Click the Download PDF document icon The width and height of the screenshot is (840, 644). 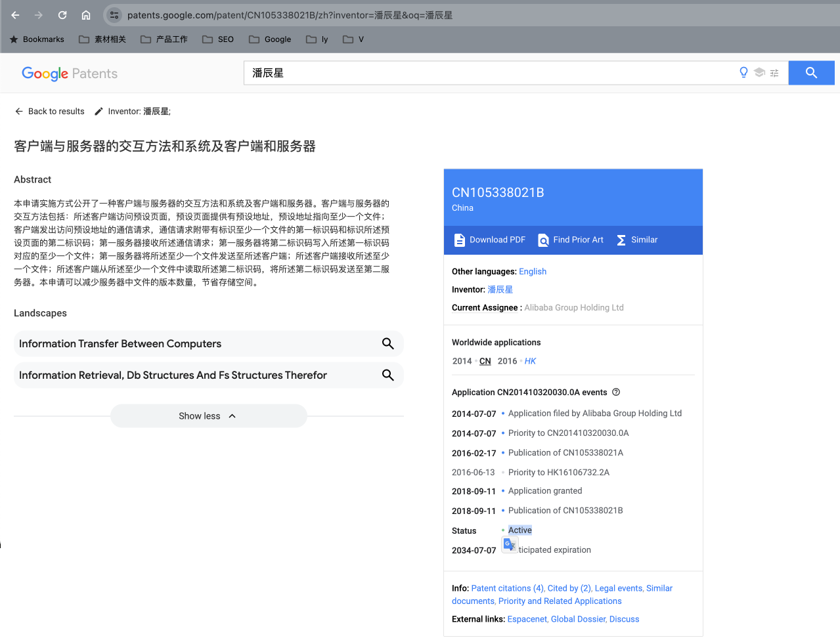coord(460,240)
